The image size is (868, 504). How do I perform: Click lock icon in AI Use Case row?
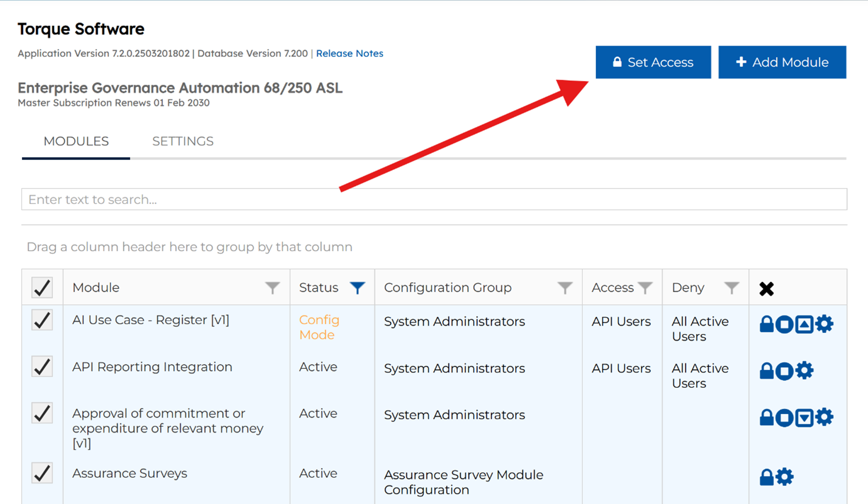tap(766, 324)
